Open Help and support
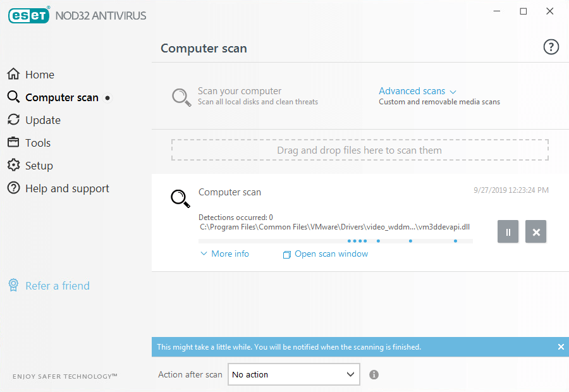The width and height of the screenshot is (569, 392). (67, 188)
